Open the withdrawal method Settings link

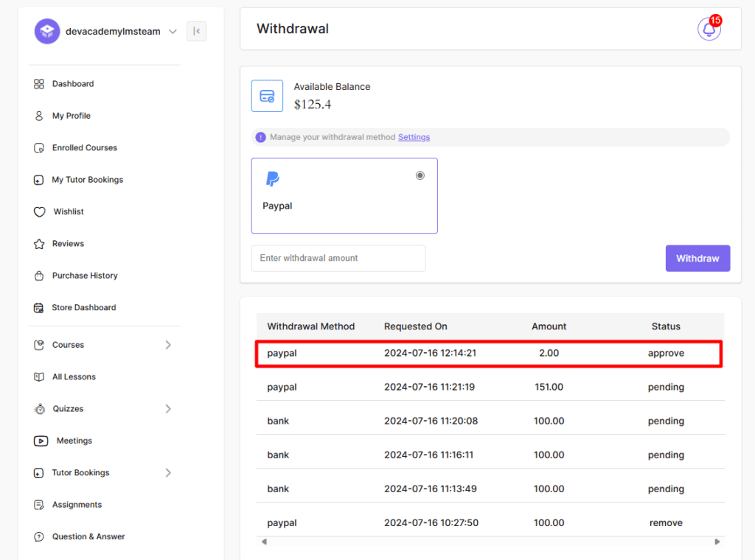tap(414, 137)
